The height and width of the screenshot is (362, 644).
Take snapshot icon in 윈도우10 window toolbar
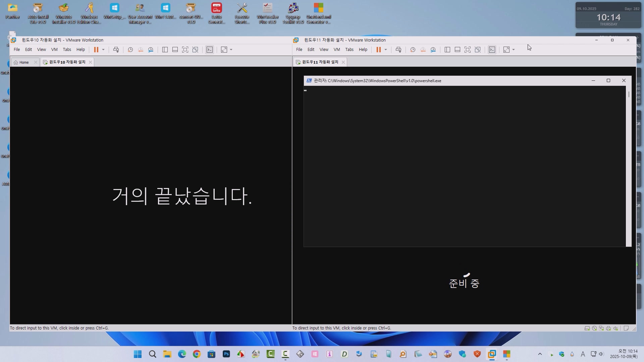(x=130, y=50)
